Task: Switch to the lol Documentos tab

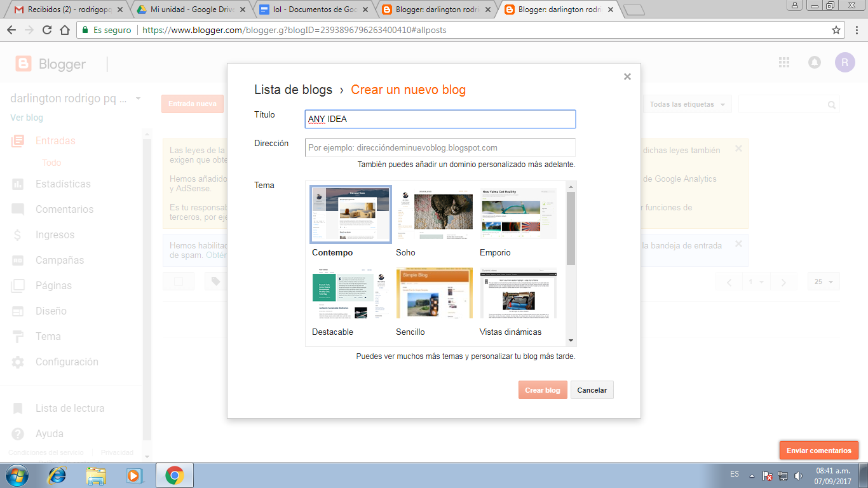Action: pyautogui.click(x=314, y=10)
